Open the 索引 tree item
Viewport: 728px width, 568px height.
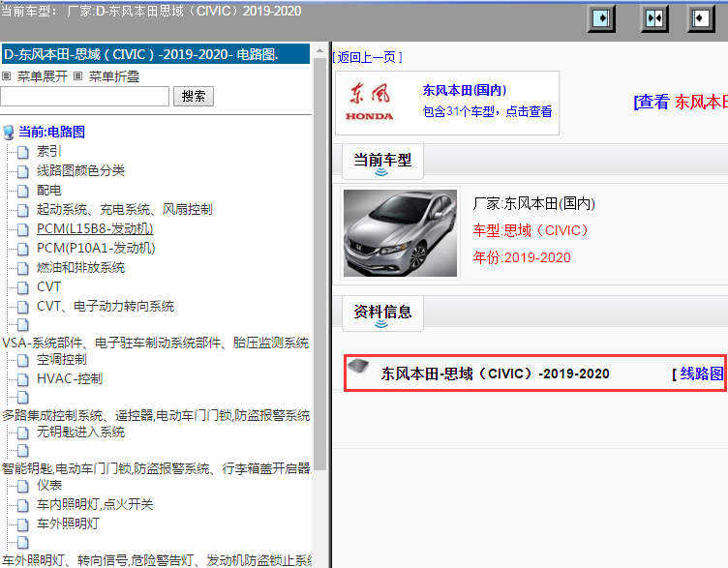click(48, 151)
